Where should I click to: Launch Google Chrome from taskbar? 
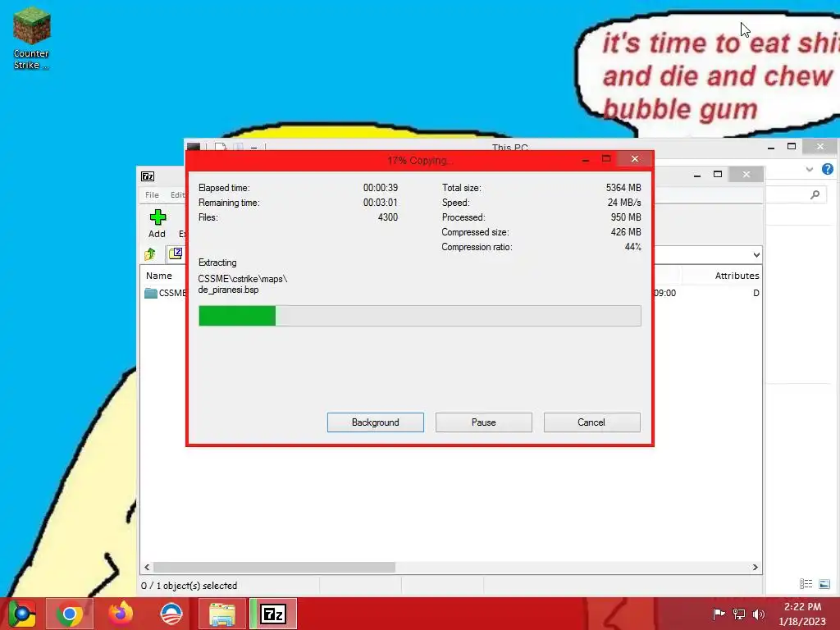(x=70, y=614)
